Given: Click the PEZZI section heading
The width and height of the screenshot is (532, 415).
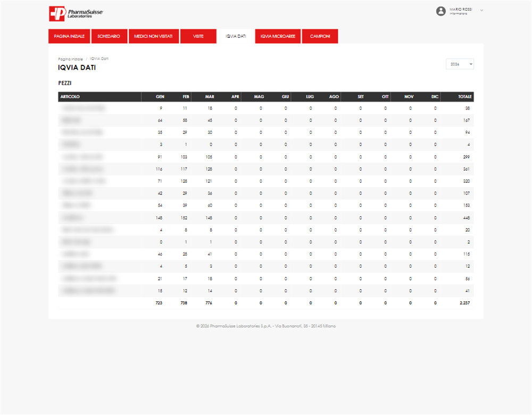Looking at the screenshot, I should click(65, 83).
